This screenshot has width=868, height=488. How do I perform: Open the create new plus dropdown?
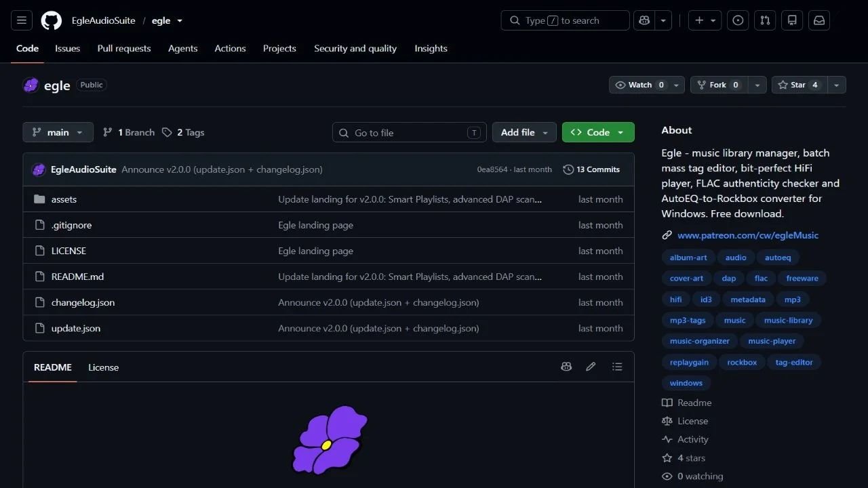click(705, 20)
